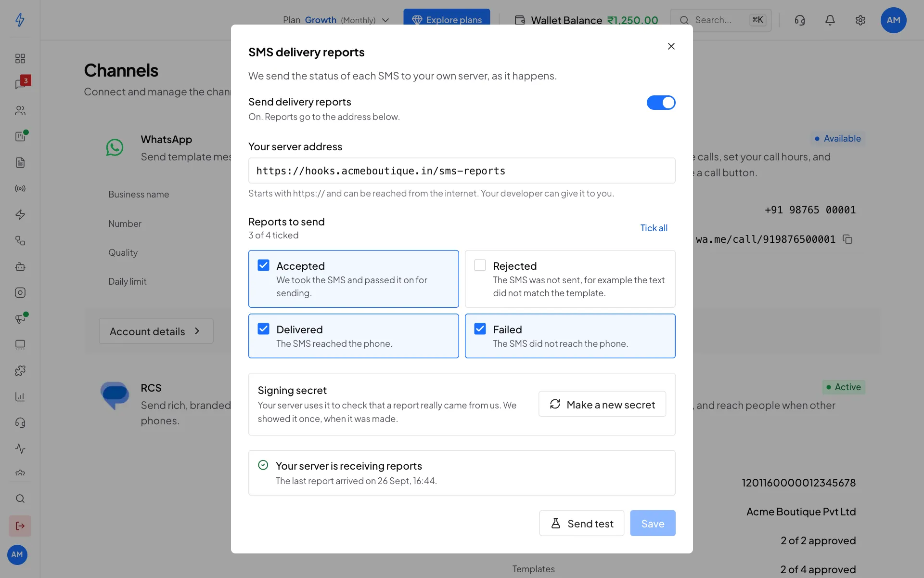This screenshot has width=924, height=578.
Task: Click the sidebar search magnifier icon
Action: click(20, 499)
